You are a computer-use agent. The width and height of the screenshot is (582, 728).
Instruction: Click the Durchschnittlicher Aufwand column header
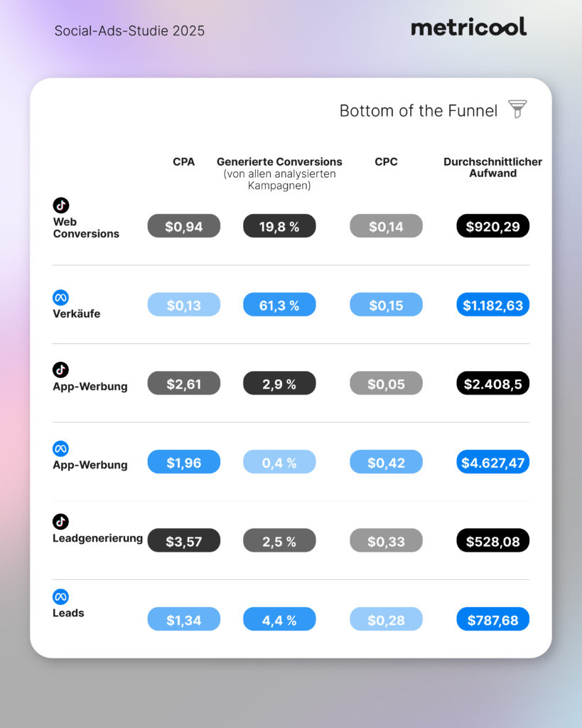pos(492,167)
